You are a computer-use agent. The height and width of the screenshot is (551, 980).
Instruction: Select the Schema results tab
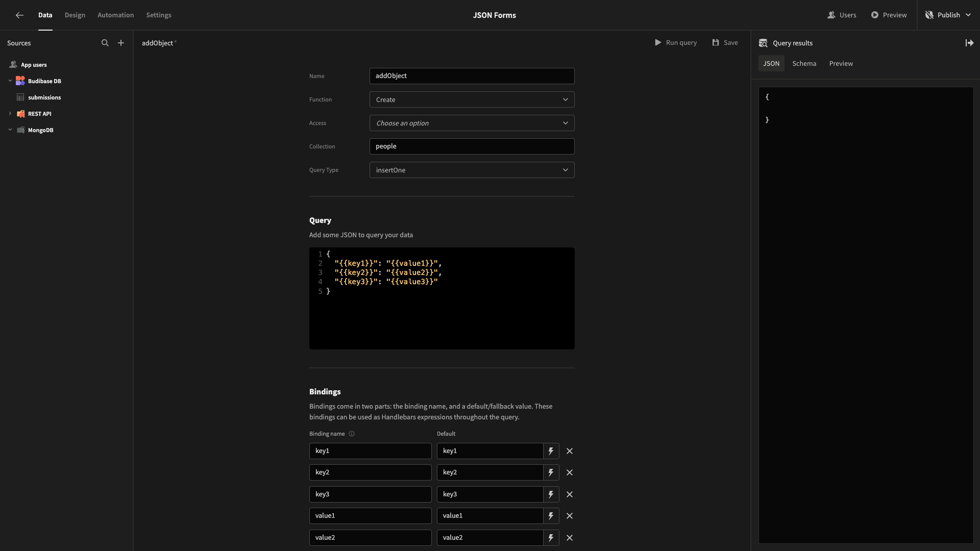804,63
